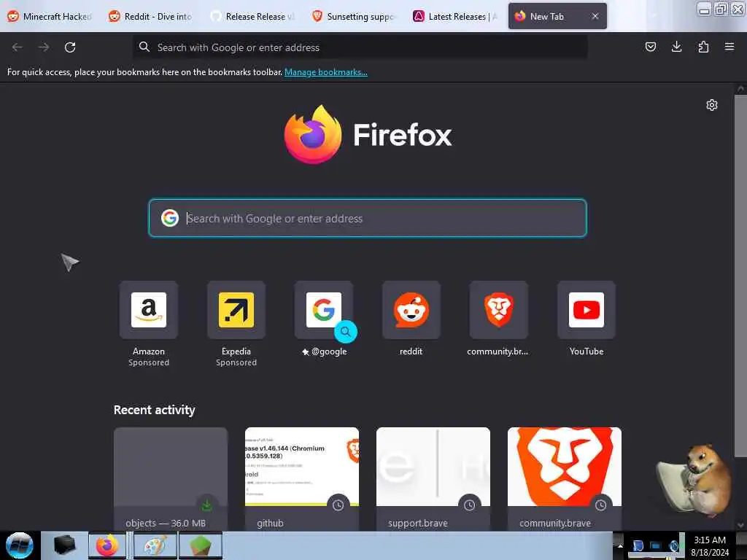Open the community.brave recent activity card
The width and height of the screenshot is (747, 560).
point(565,479)
